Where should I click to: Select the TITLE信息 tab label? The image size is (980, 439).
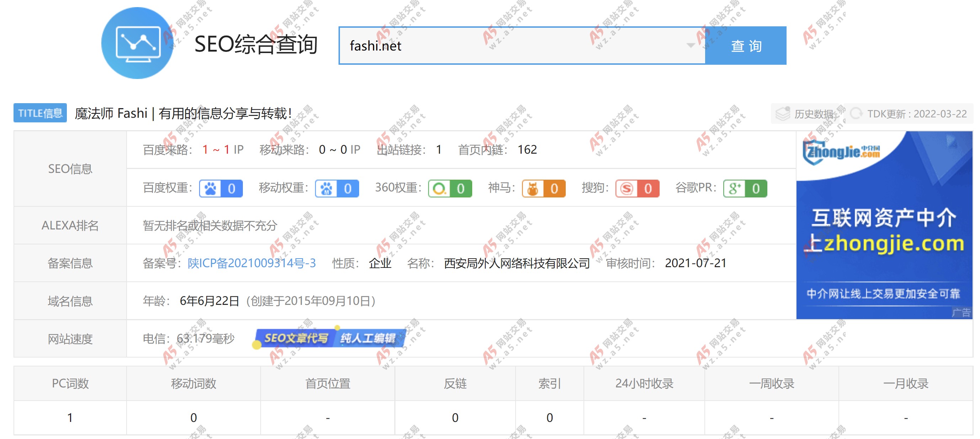tap(39, 113)
